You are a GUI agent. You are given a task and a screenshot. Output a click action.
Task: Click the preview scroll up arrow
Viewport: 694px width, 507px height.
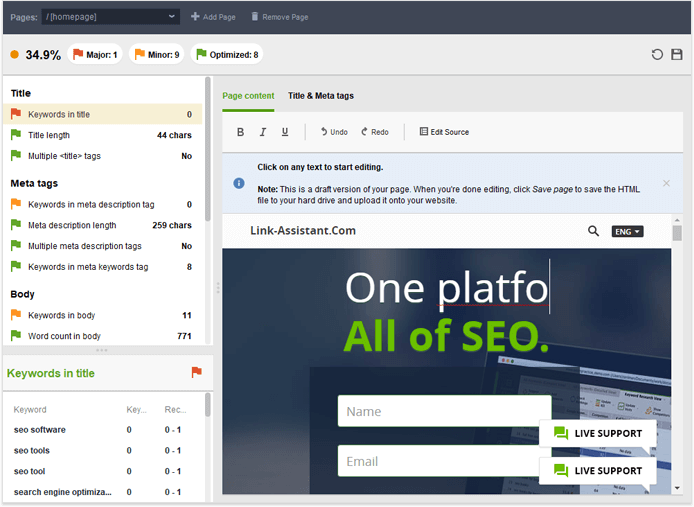[677, 220]
